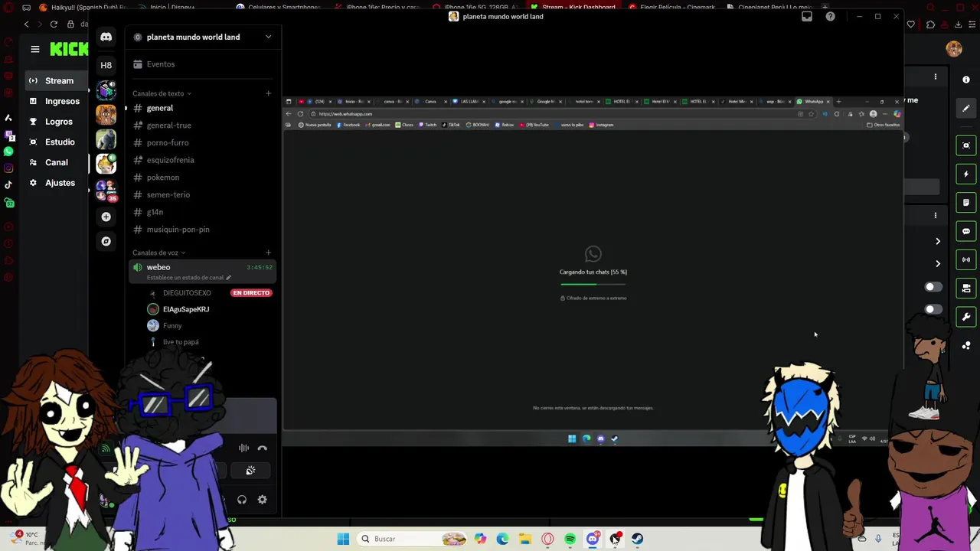980x551 pixels.
Task: Edit the webeo channel status pencil icon
Action: tap(228, 277)
